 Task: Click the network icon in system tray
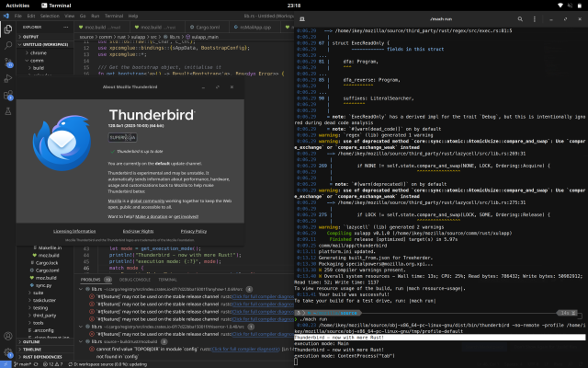560,6
